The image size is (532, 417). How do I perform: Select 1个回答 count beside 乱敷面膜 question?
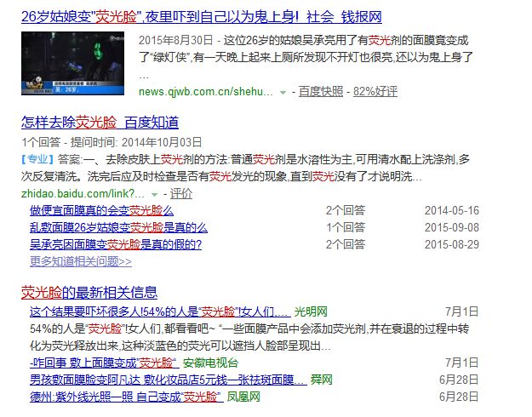[346, 227]
